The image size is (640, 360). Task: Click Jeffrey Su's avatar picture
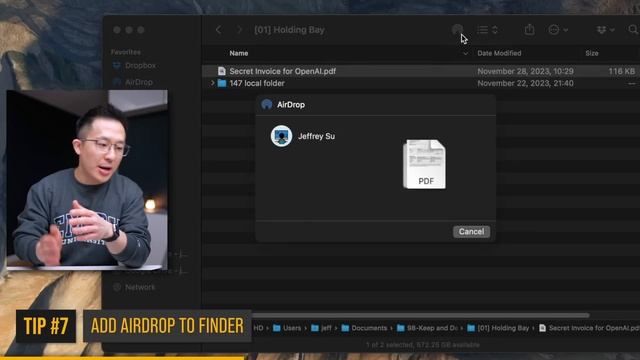point(281,136)
